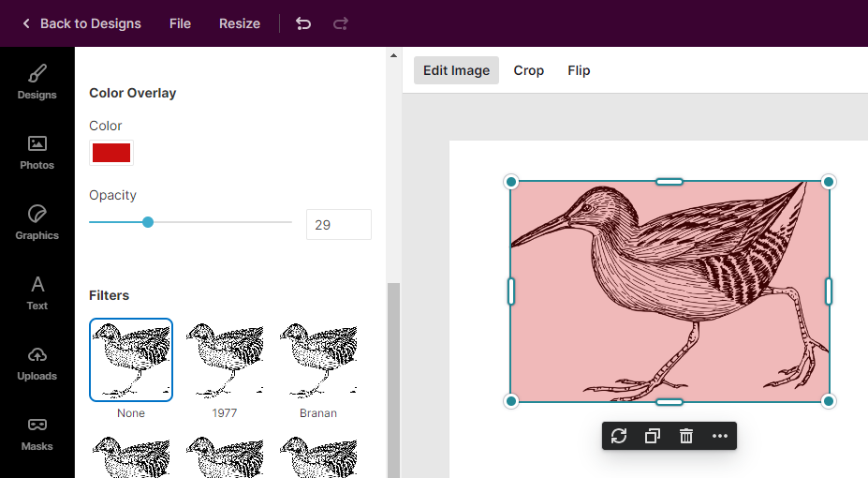The height and width of the screenshot is (478, 868).
Task: Click the right edge middle handle
Action: coord(829,291)
